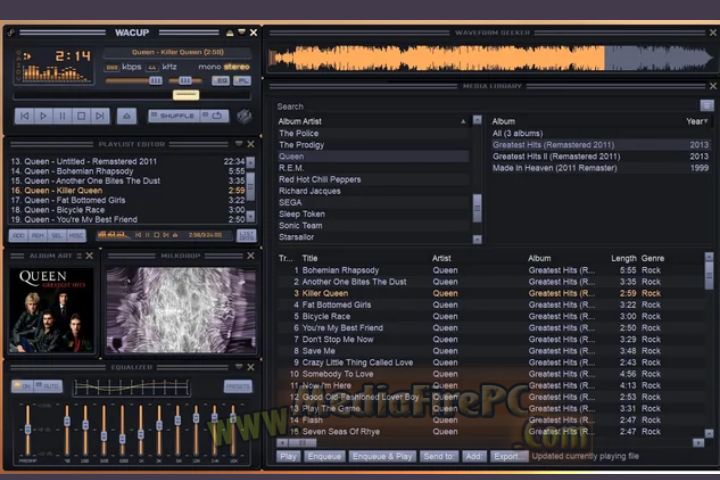Open the playlist REM menu
The height and width of the screenshot is (480, 720).
pos(38,236)
